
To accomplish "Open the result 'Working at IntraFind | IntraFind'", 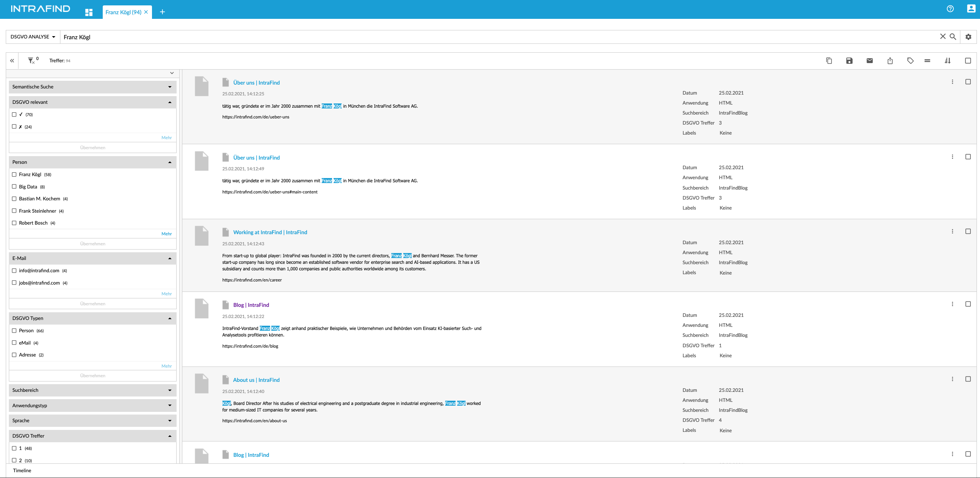I will click(270, 232).
